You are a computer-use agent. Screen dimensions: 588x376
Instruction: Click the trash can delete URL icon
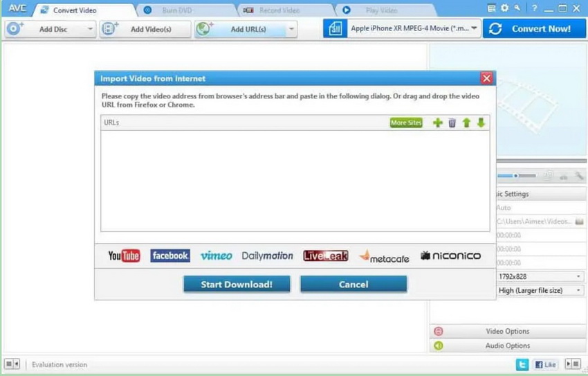click(452, 123)
